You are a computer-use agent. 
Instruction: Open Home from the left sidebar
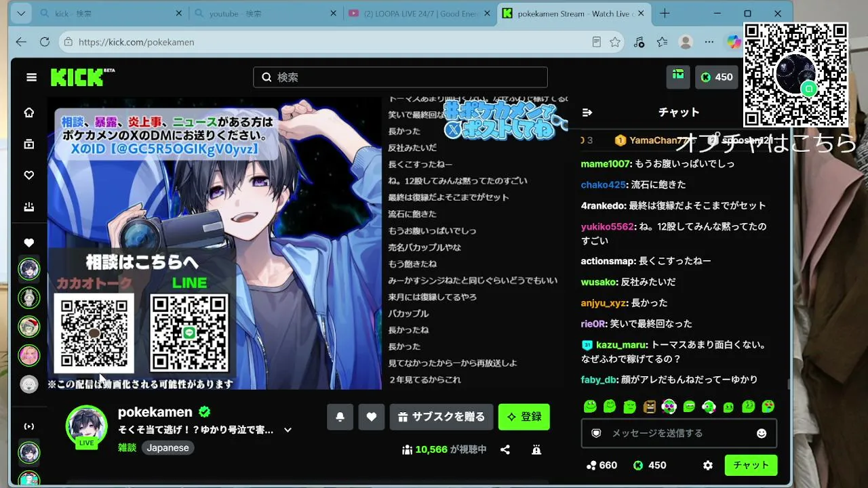(x=29, y=113)
